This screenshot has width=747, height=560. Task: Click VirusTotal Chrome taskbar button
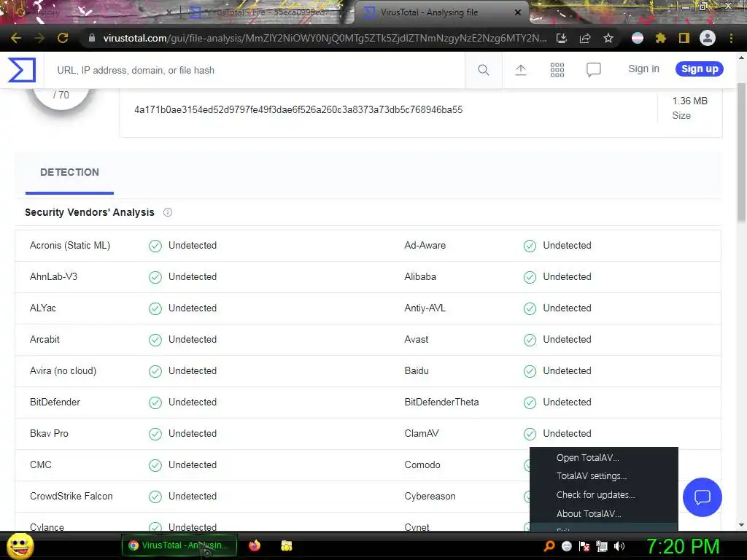click(179, 545)
